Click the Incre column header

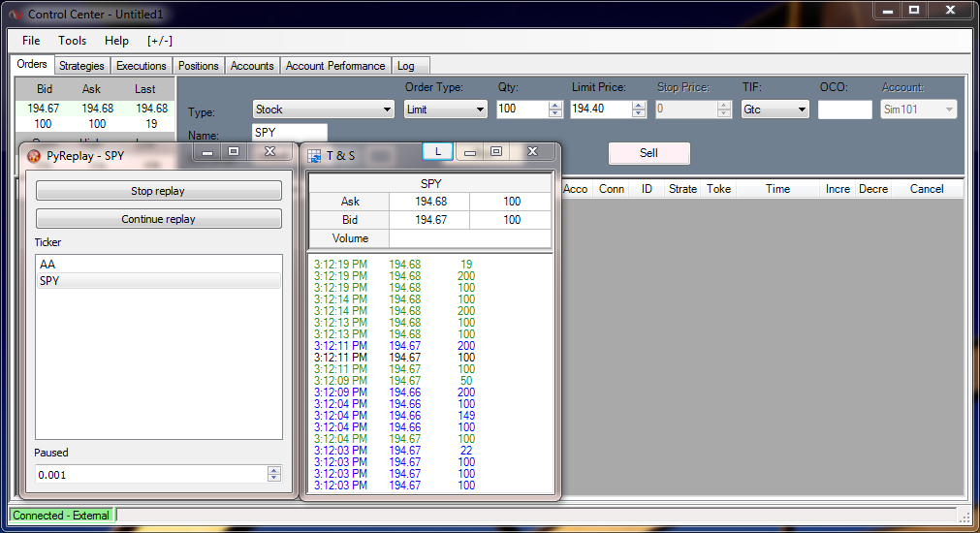click(838, 189)
